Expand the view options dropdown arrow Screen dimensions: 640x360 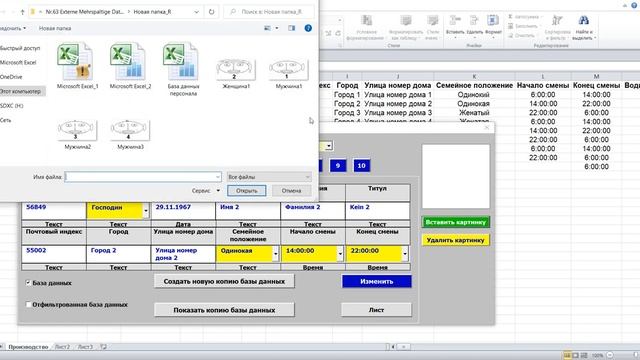coord(277,28)
